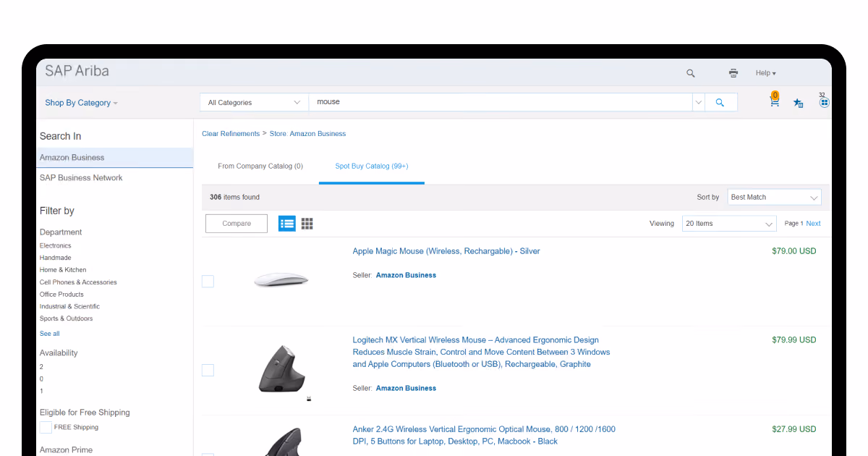Expand the Shop By Category menu
The width and height of the screenshot is (868, 456).
pyautogui.click(x=81, y=103)
